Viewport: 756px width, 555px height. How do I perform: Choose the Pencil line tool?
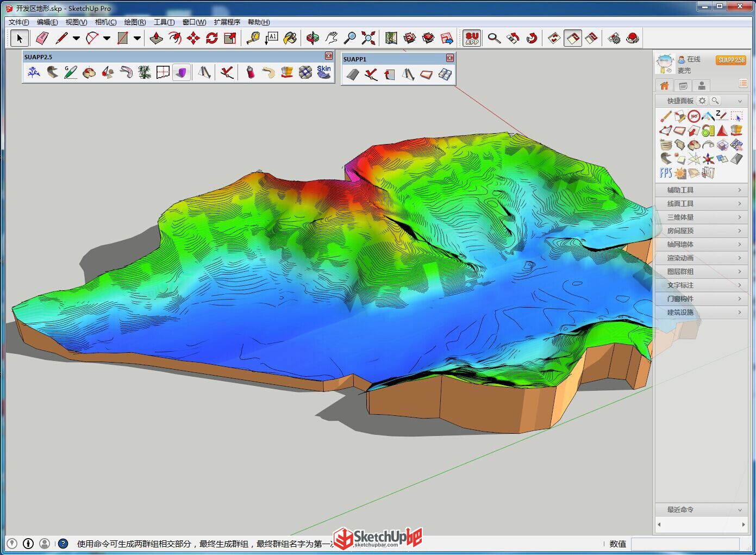pyautogui.click(x=61, y=38)
